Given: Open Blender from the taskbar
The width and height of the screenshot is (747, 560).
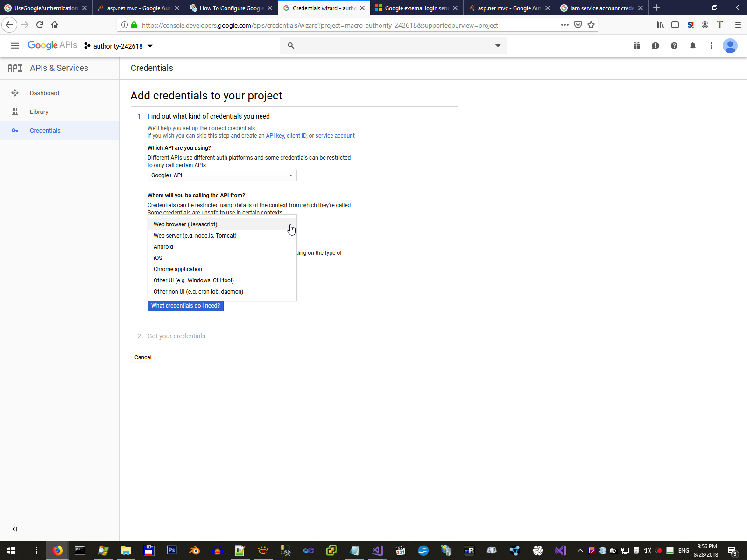Looking at the screenshot, I should tap(195, 551).
